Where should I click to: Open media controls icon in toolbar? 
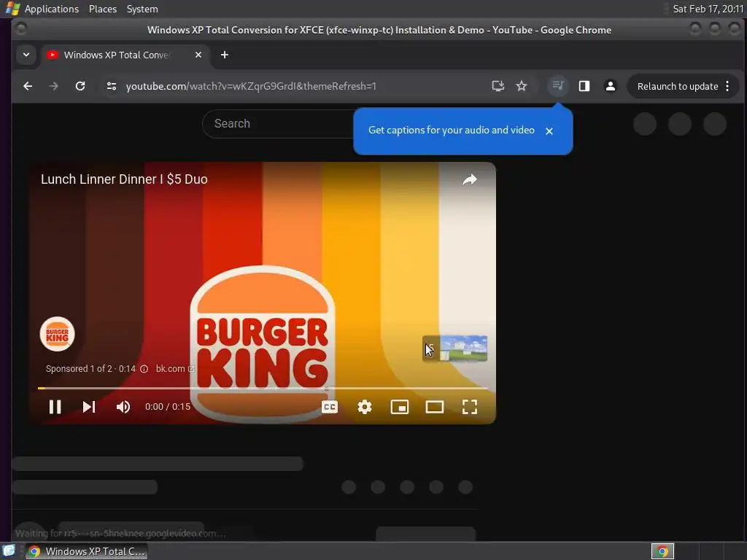558,86
